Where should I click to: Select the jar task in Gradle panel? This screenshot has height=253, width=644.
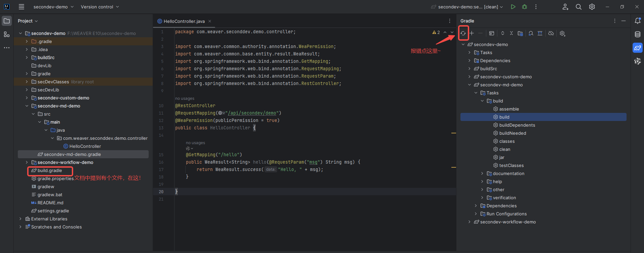point(502,157)
